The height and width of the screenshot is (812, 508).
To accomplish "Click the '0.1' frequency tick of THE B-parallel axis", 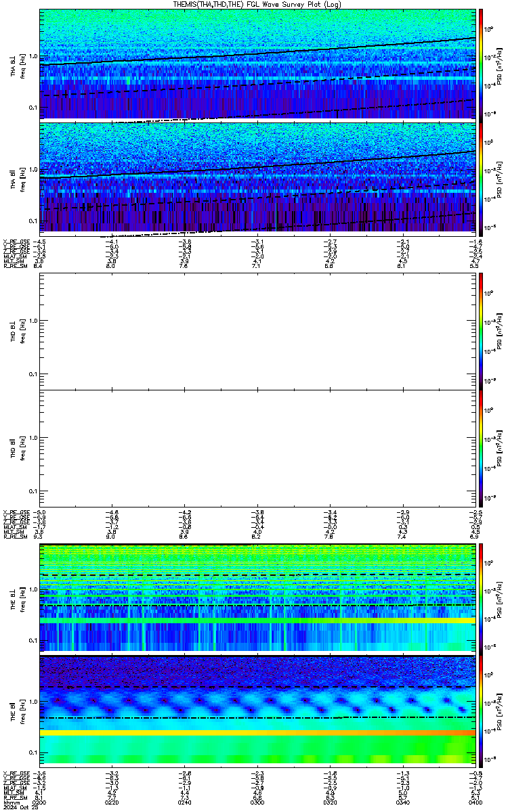I will point(33,752).
